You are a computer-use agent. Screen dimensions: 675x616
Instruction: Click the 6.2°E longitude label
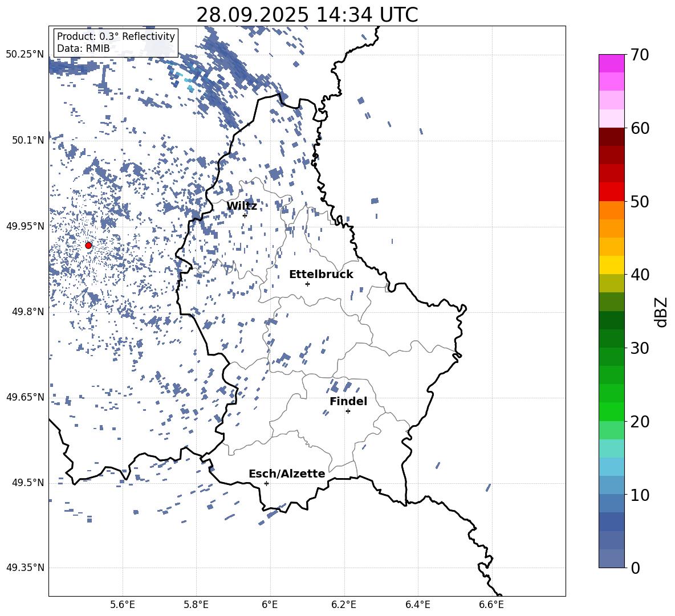344,605
